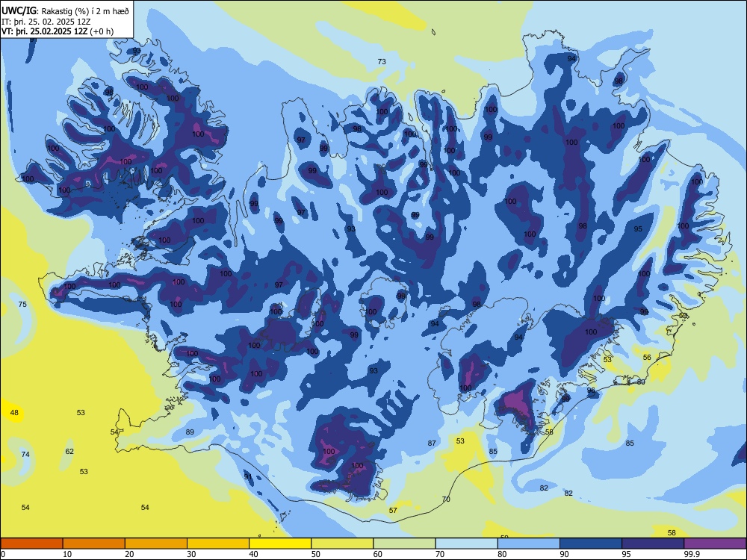Click the '89' value on Reykjanes peninsula
Image resolution: width=747 pixels, height=560 pixels.
190,432
